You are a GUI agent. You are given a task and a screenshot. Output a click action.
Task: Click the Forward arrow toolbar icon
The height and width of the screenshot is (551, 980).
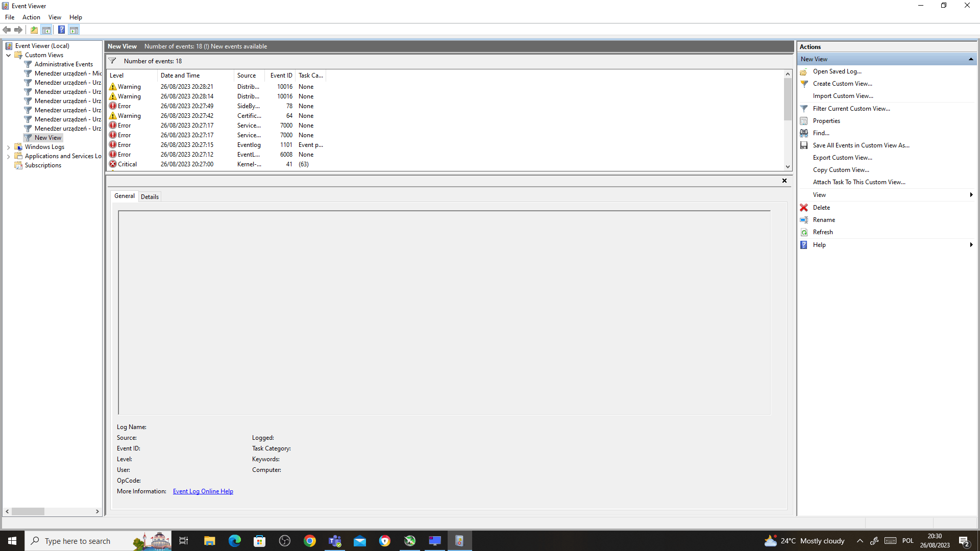[x=18, y=30]
